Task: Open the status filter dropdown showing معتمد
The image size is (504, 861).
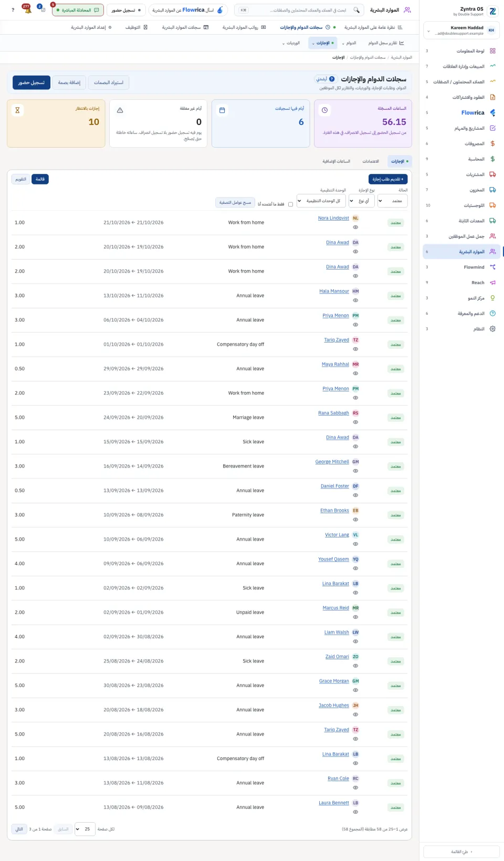Action: click(392, 201)
